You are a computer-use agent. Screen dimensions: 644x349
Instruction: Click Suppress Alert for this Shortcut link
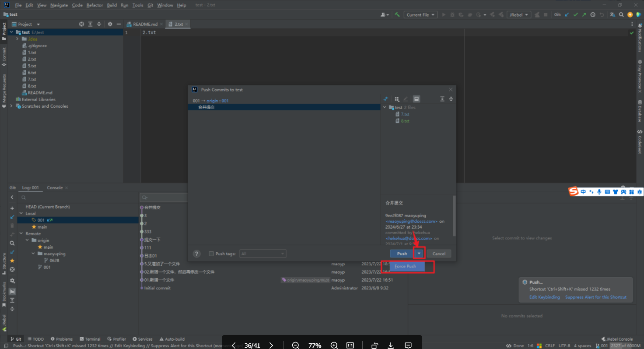(x=596, y=297)
